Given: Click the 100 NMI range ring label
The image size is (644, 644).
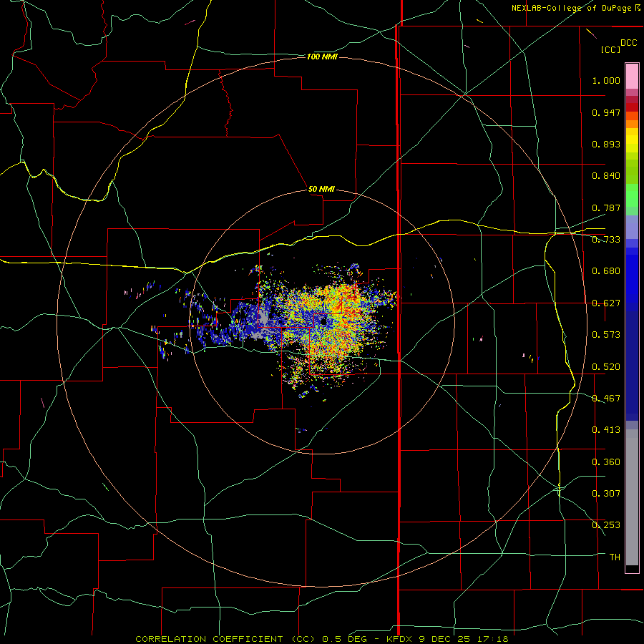Looking at the screenshot, I should point(322,57).
